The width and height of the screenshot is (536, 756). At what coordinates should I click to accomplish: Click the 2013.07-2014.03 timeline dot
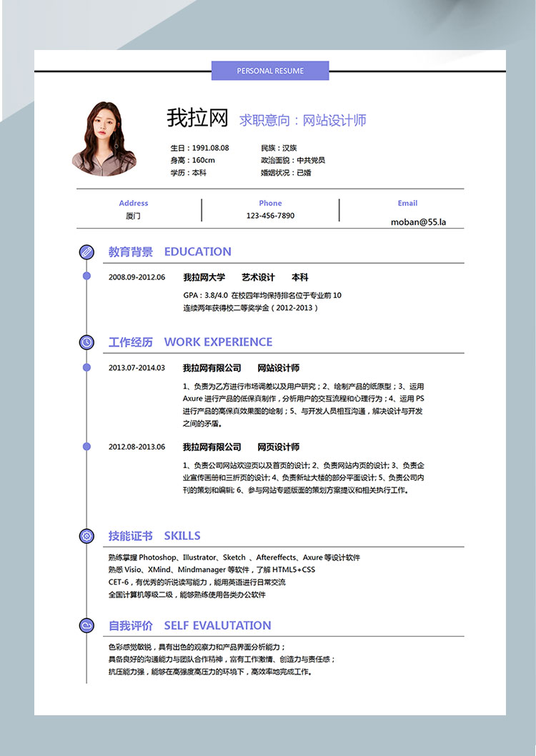pos(86,367)
